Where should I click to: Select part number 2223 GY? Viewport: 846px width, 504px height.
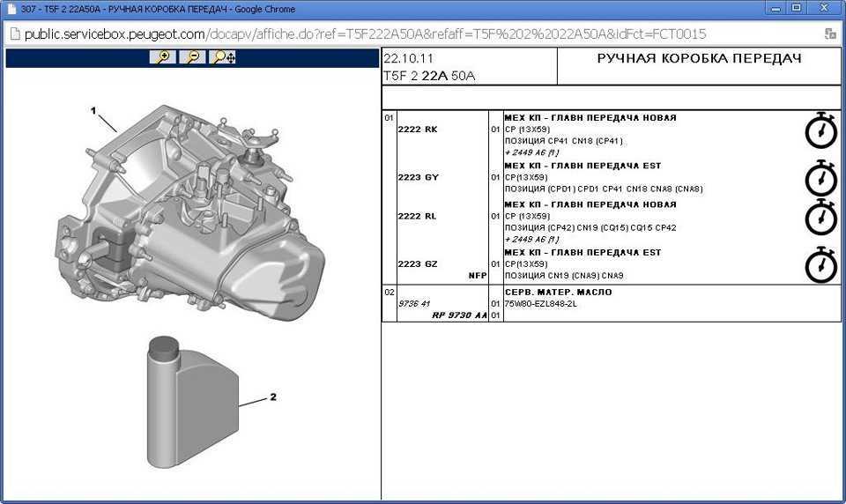coord(418,177)
